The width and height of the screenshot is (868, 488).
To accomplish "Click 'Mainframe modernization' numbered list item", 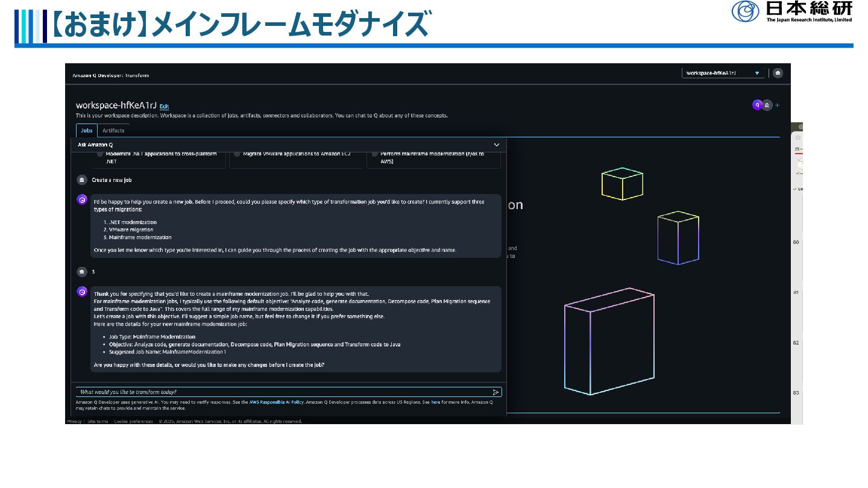I will tap(140, 237).
